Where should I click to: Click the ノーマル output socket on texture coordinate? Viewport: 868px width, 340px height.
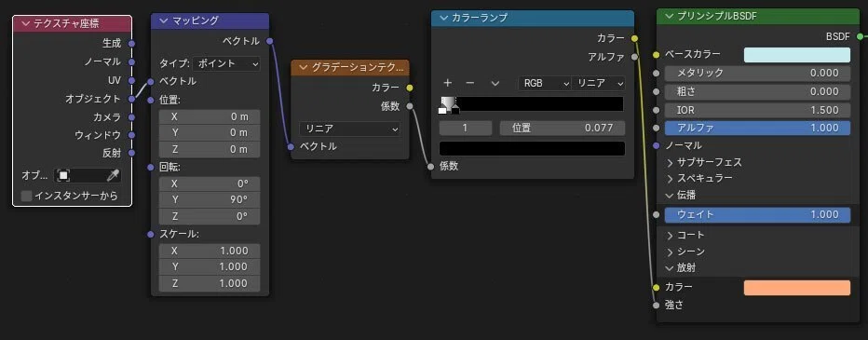(x=131, y=62)
